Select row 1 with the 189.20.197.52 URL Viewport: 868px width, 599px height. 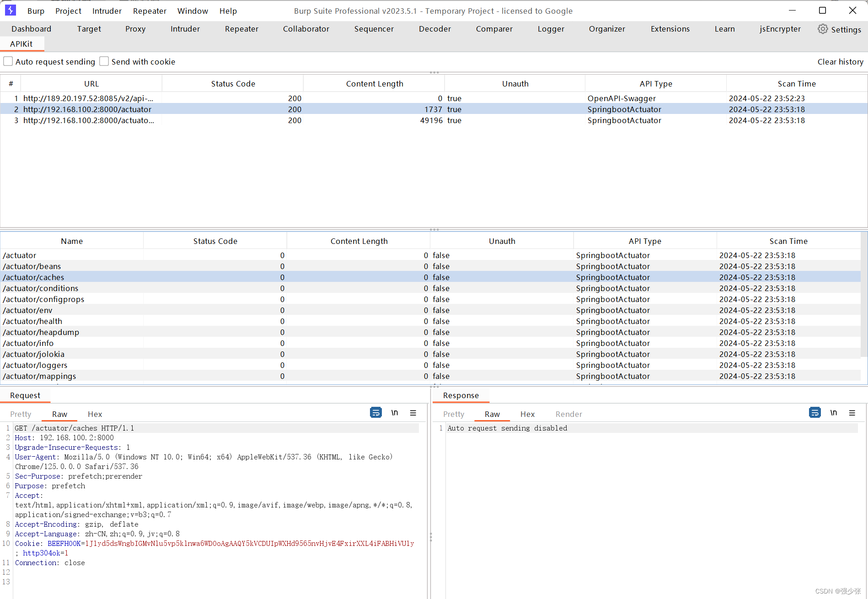click(434, 98)
